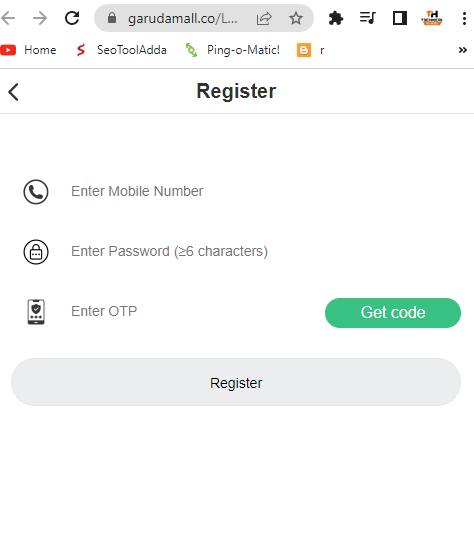The width and height of the screenshot is (474, 555).
Task: Click the back chevron beside Register title
Action: (13, 92)
